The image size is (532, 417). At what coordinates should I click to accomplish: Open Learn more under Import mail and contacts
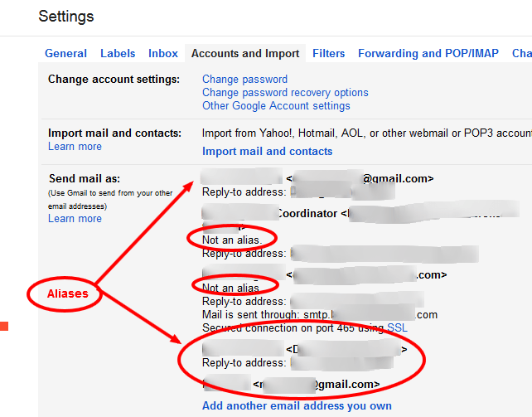pyautogui.click(x=75, y=147)
